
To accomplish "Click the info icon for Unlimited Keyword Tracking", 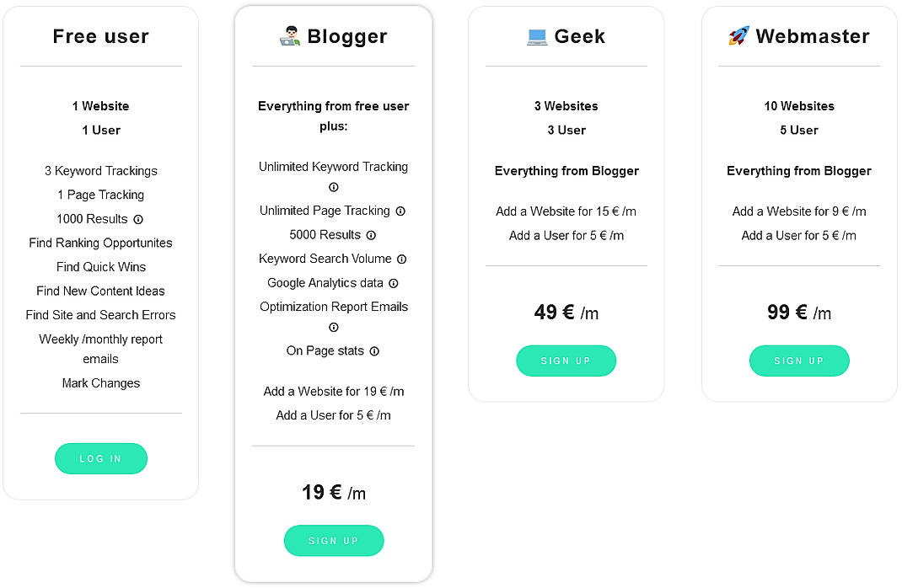I will point(334,185).
